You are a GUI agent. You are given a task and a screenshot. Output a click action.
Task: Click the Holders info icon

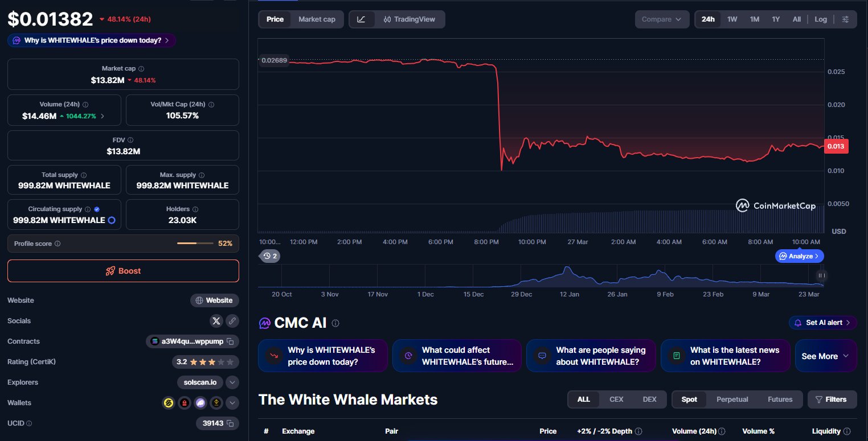[x=195, y=209]
